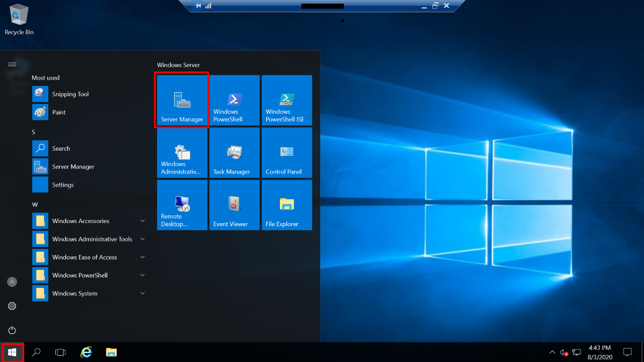The width and height of the screenshot is (644, 362).
Task: Click the Windows Server group title
Action: coord(178,65)
